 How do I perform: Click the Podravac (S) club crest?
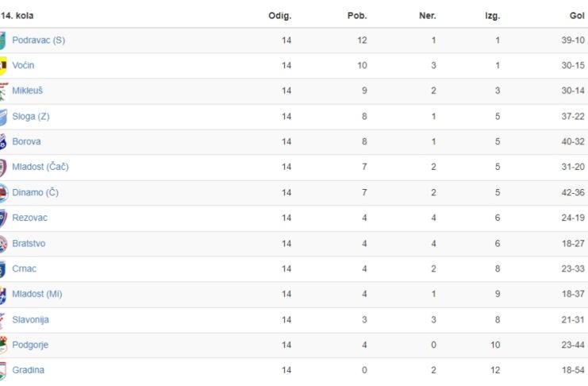pos(2,41)
